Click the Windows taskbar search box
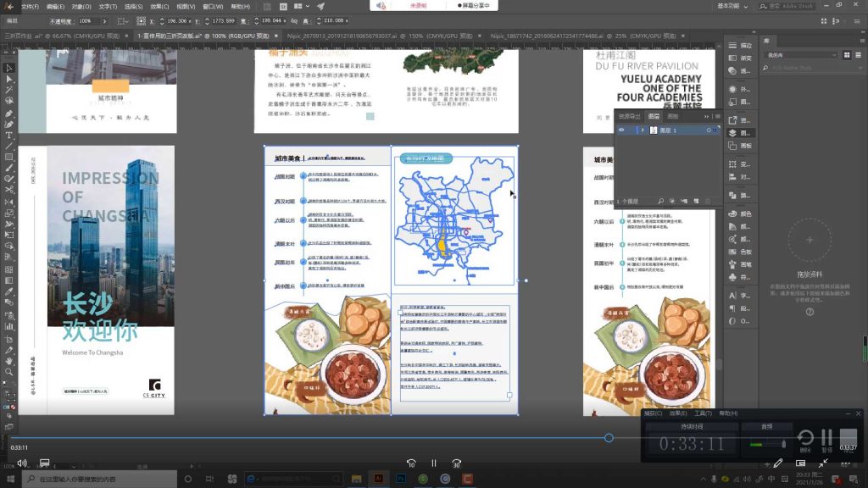 click(x=85, y=480)
